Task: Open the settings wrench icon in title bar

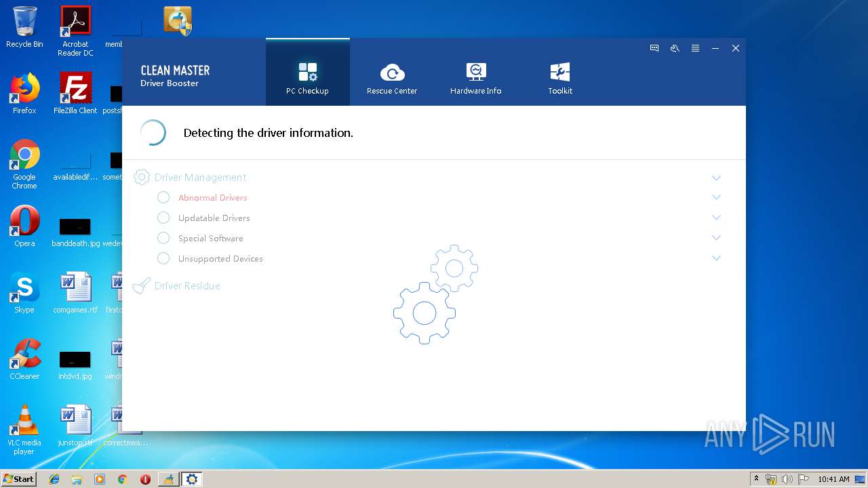Action: [675, 48]
